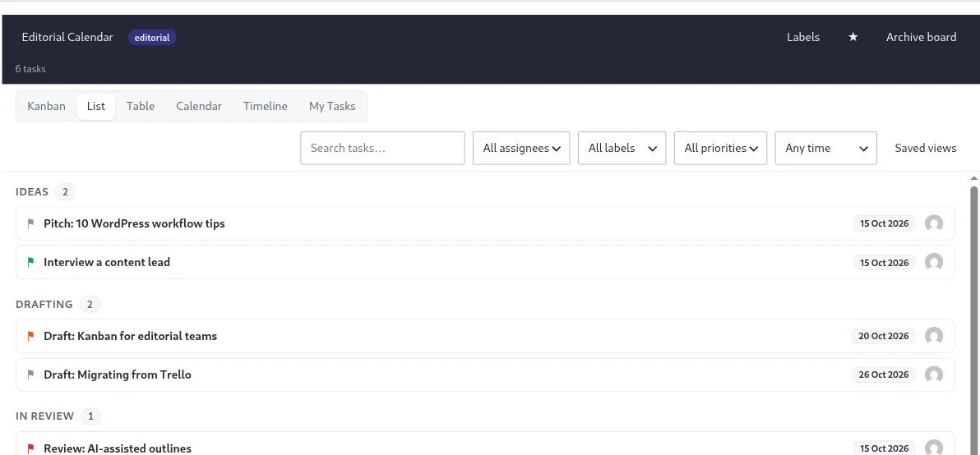
Task: Open the Labels manager
Action: [803, 38]
